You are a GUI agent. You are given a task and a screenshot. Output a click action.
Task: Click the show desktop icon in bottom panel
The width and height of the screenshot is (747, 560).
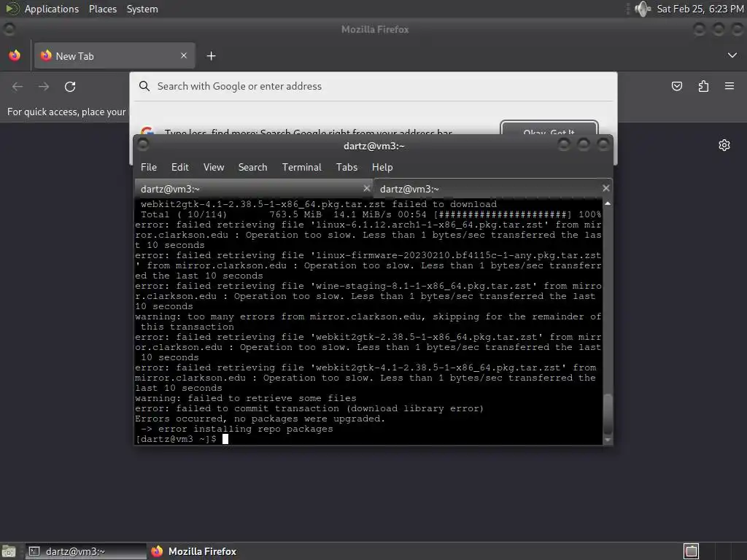click(x=9, y=551)
